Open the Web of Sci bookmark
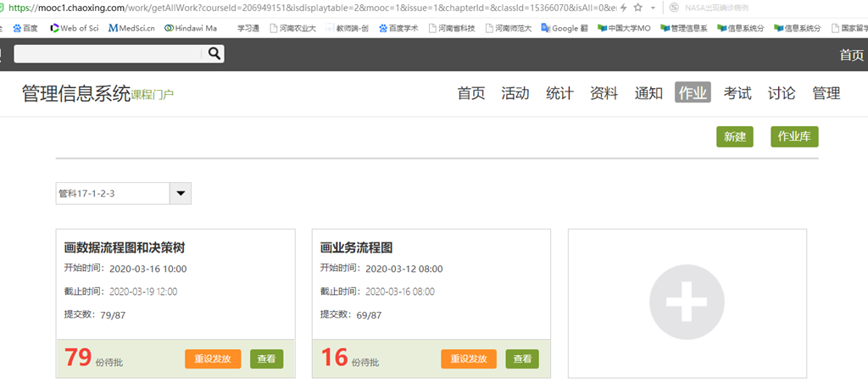This screenshot has width=868, height=383. tap(75, 28)
